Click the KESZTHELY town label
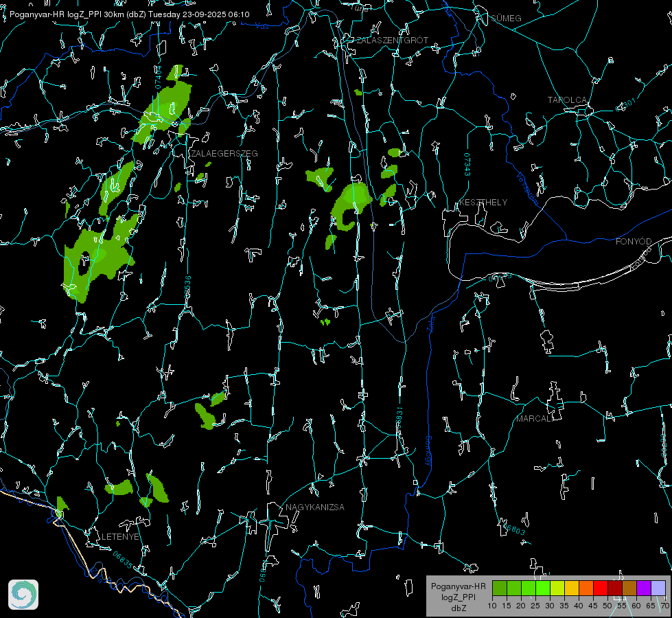The width and height of the screenshot is (672, 618). (483, 203)
